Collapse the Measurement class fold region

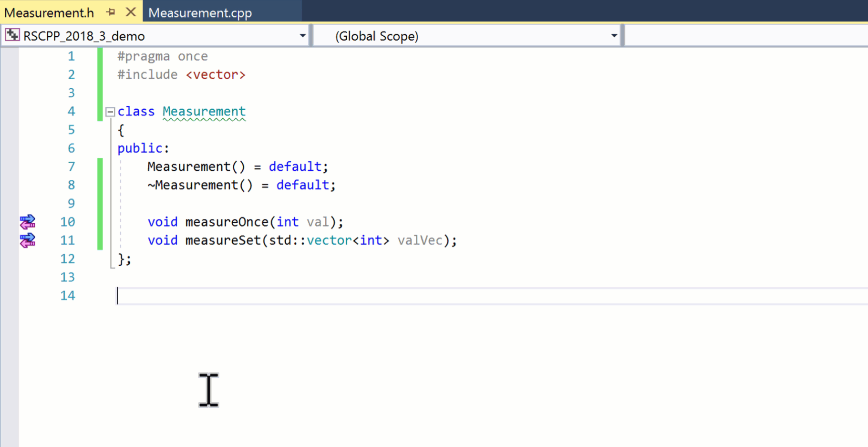coord(110,111)
